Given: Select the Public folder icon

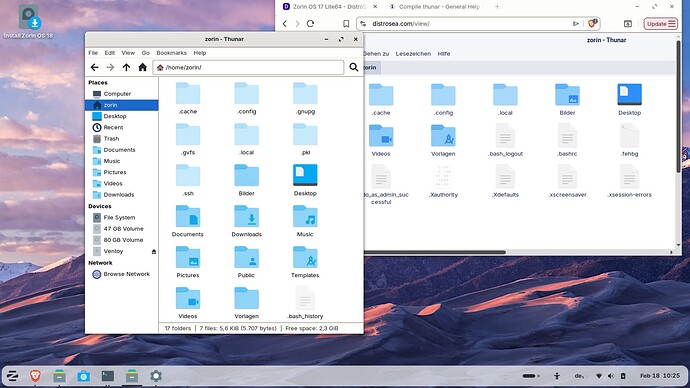Looking at the screenshot, I should (x=246, y=257).
